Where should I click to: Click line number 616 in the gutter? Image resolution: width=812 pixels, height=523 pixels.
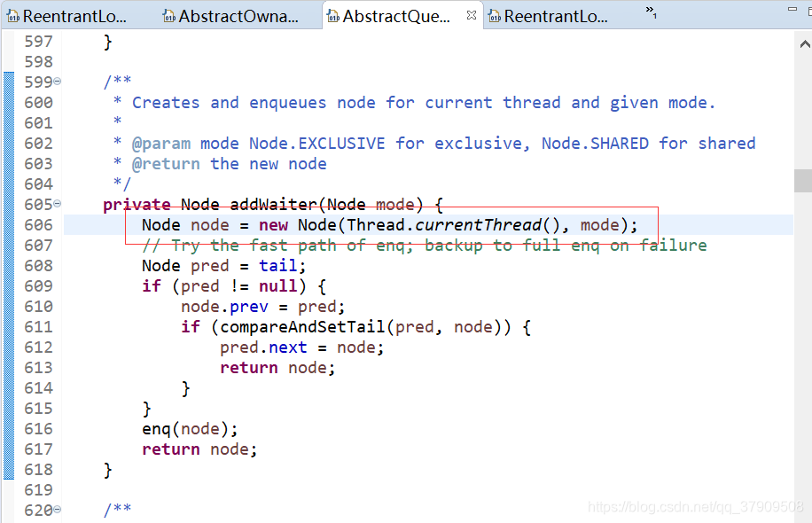coord(38,429)
